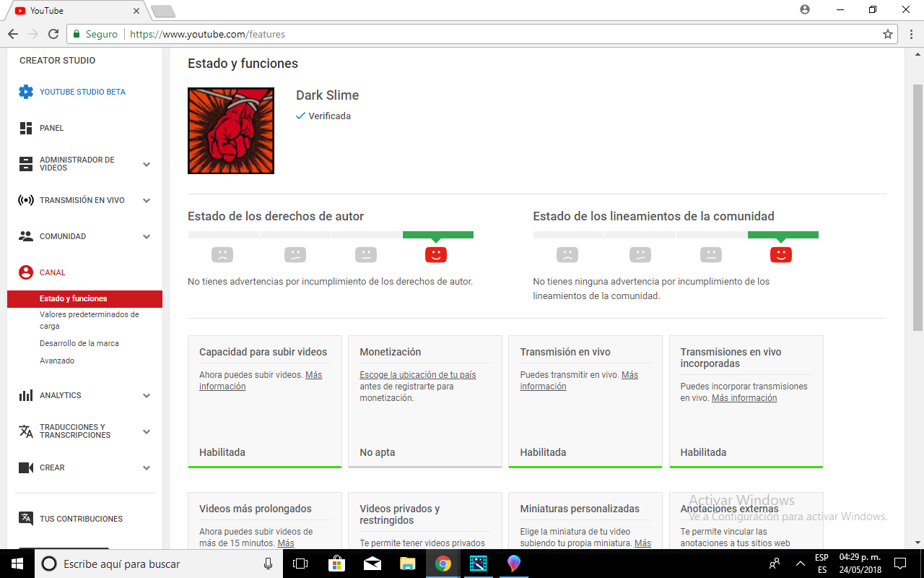Expand the Traducciones y transcripciones chevron
This screenshot has width=924, height=578.
click(x=147, y=431)
